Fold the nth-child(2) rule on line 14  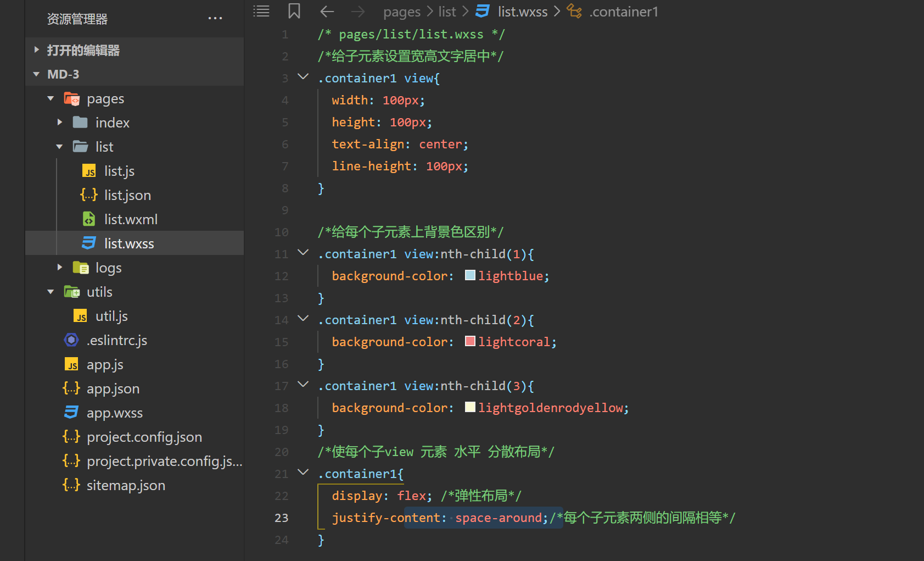coord(303,319)
